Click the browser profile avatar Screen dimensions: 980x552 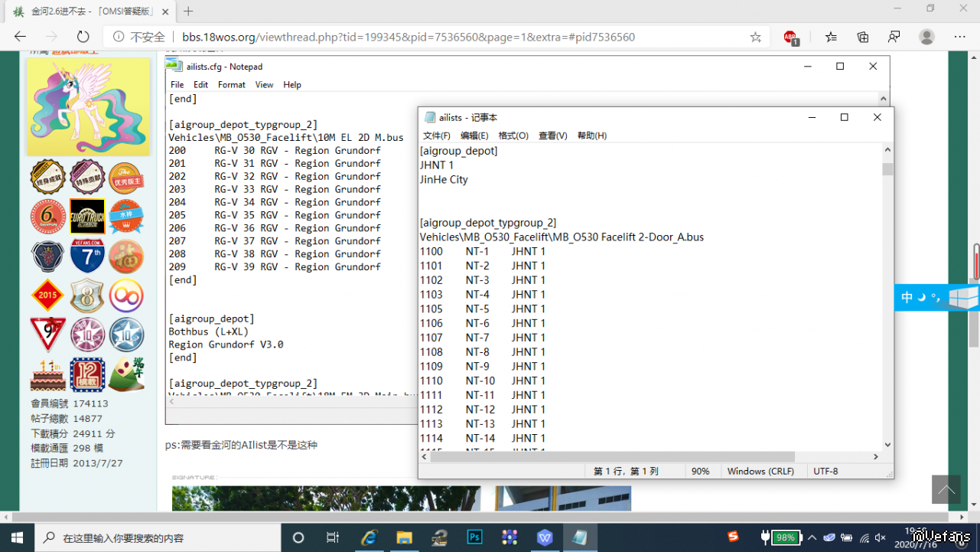click(926, 37)
